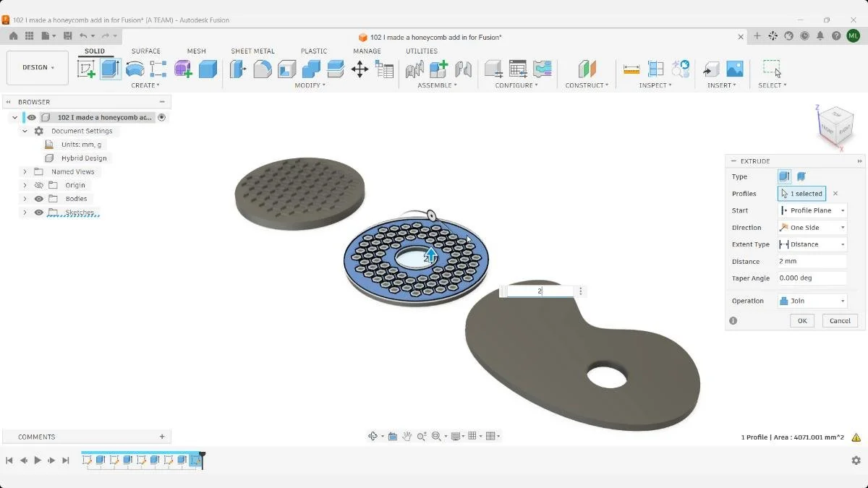Click the Distance field showing 2 mm

(812, 262)
